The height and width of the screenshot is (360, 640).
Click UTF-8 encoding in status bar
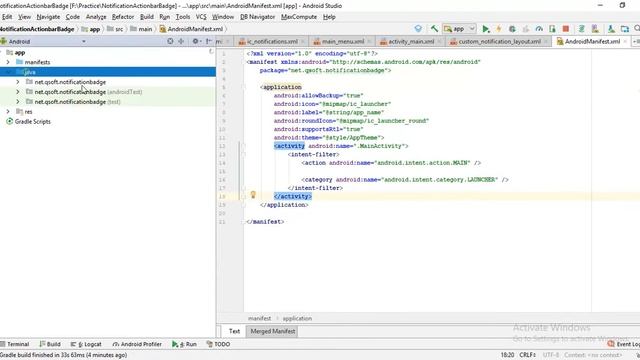click(551, 355)
